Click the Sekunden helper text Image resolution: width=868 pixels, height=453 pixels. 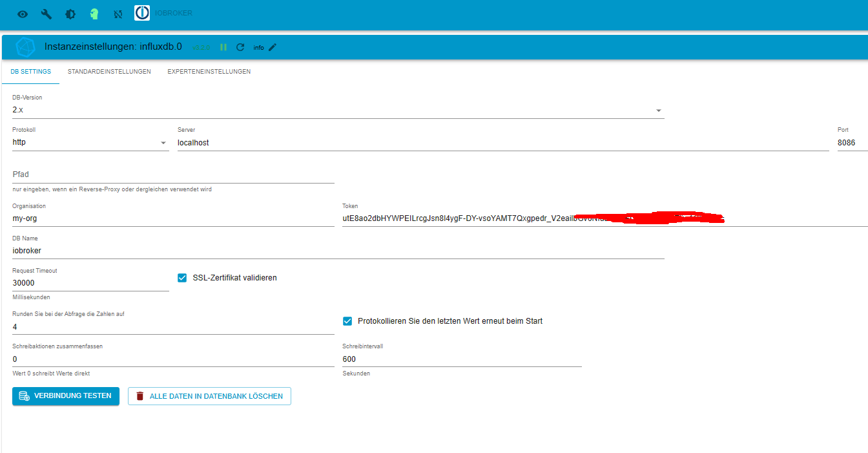[x=356, y=374]
